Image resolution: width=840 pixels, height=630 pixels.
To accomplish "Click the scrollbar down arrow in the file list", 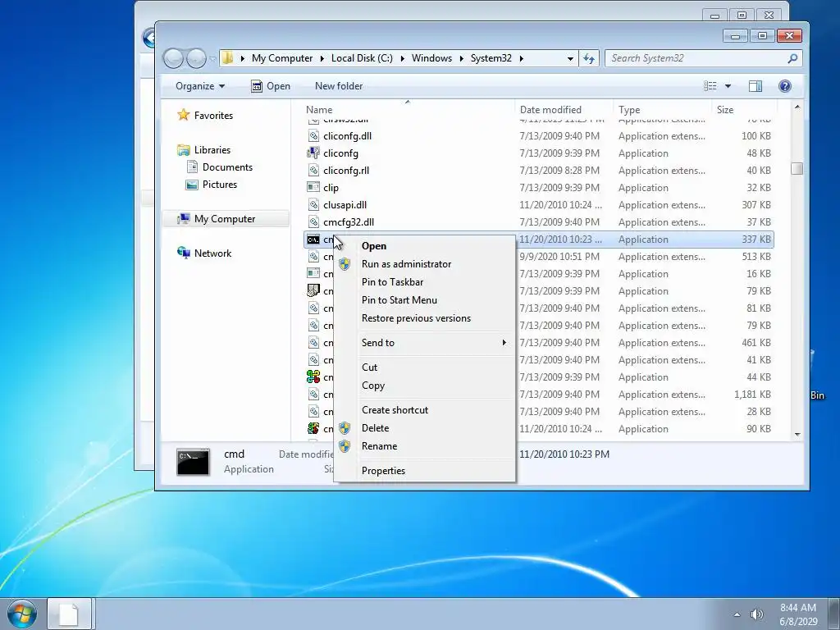I will coord(797,435).
